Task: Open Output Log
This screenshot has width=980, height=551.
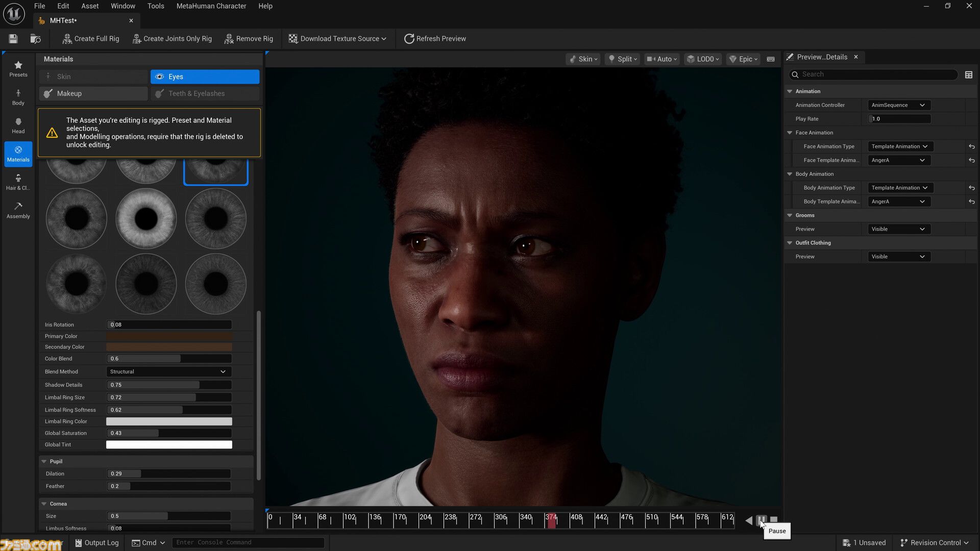Action: [96, 543]
